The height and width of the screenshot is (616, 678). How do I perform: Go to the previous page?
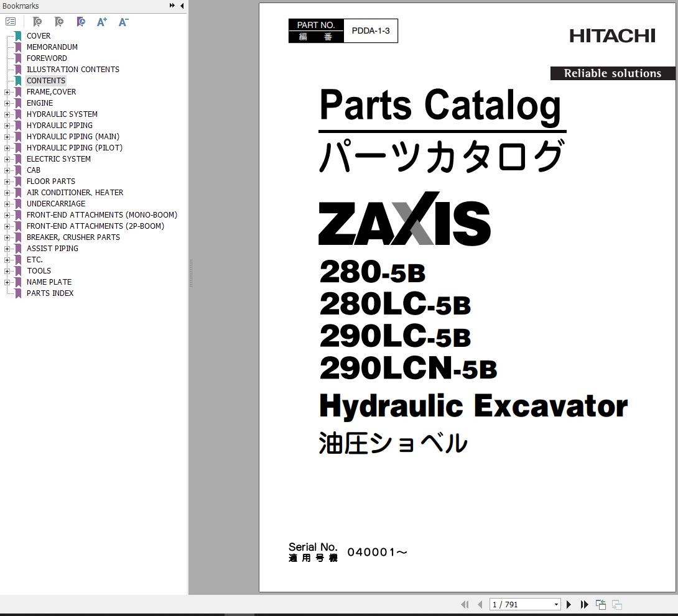pos(480,604)
